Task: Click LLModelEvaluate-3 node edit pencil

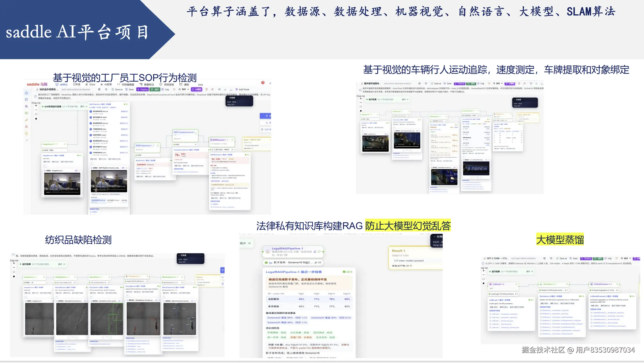Action: (611, 284)
